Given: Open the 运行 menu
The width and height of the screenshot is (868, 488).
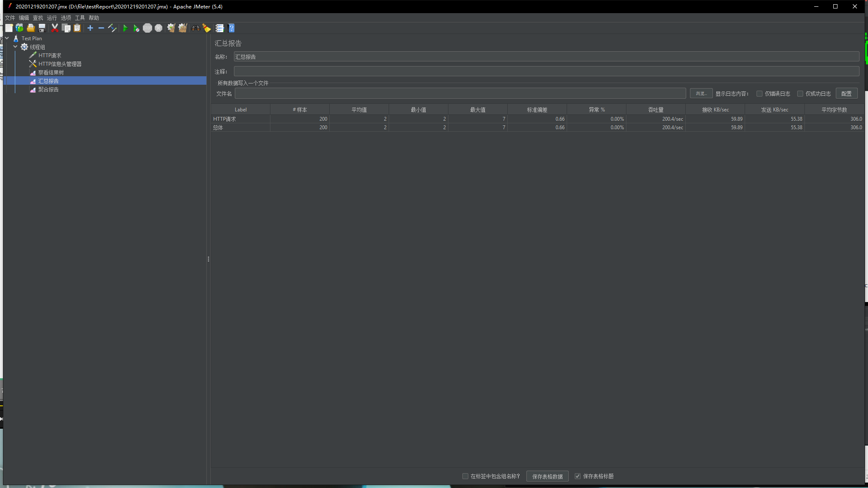Looking at the screenshot, I should (52, 18).
